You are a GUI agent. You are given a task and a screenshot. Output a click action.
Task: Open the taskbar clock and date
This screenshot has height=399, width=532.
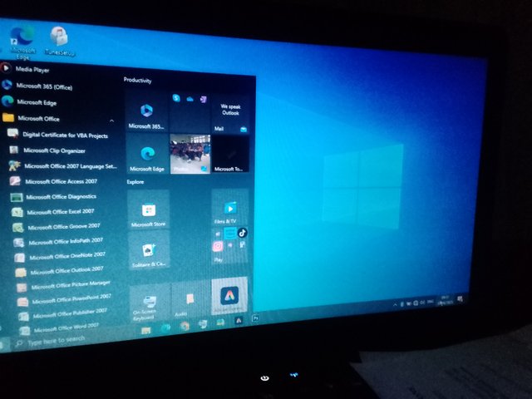446,300
